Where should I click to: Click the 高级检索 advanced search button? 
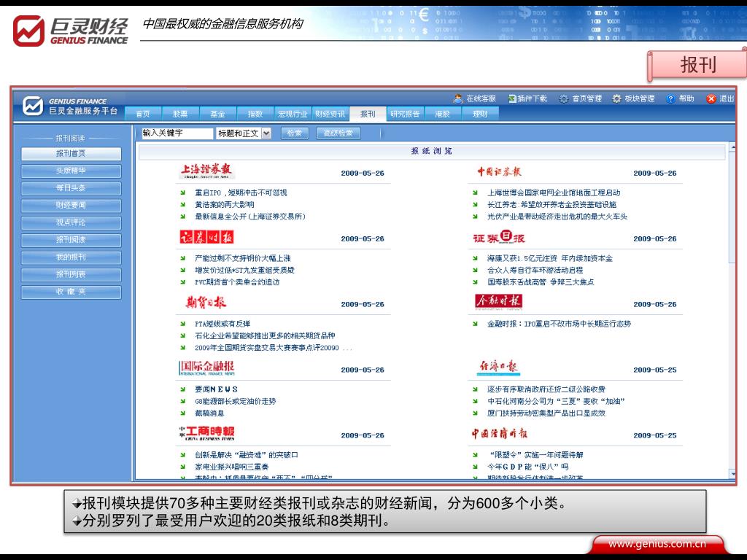click(x=338, y=133)
